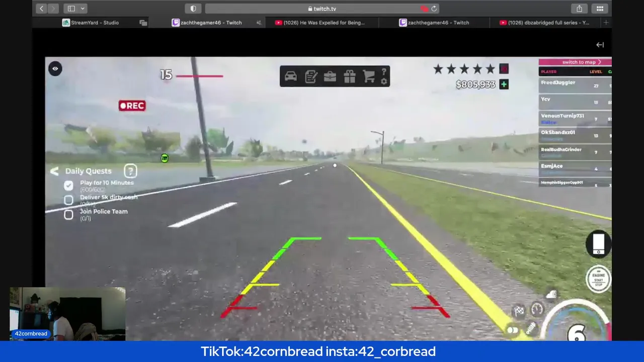Viewport: 644px width, 362px height.
Task: Open the vehicles car icon in game toolbar
Action: tap(291, 76)
